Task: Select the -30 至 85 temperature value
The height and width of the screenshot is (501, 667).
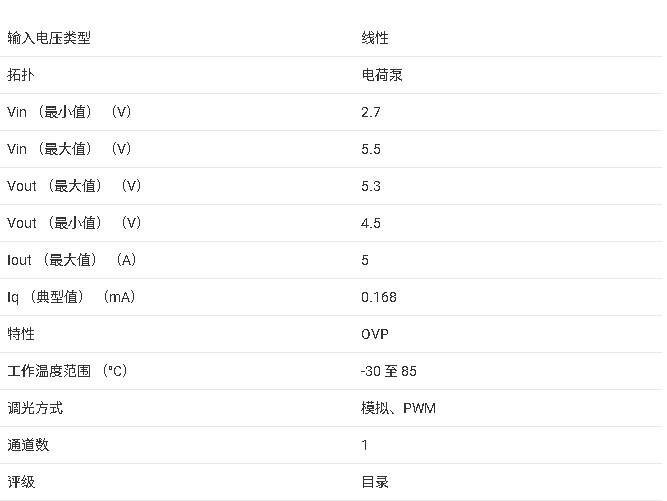Action: [388, 371]
